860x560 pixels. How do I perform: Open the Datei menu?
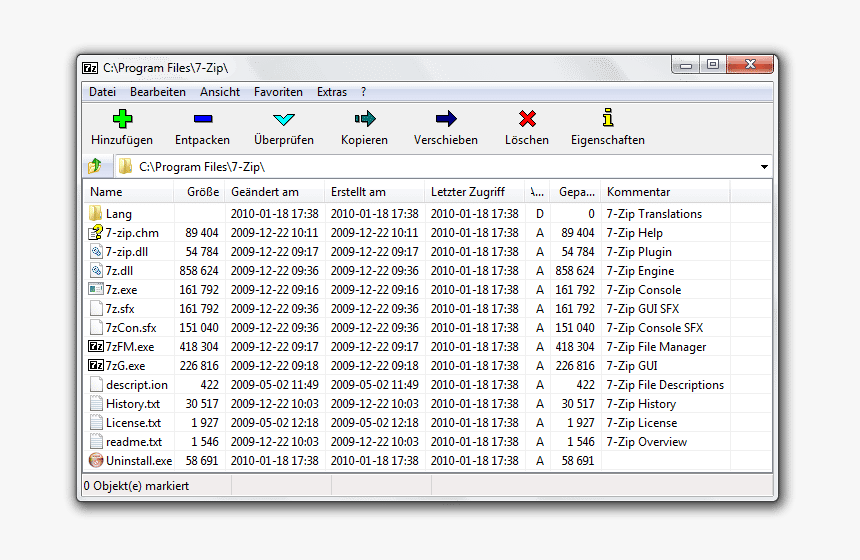[102, 92]
